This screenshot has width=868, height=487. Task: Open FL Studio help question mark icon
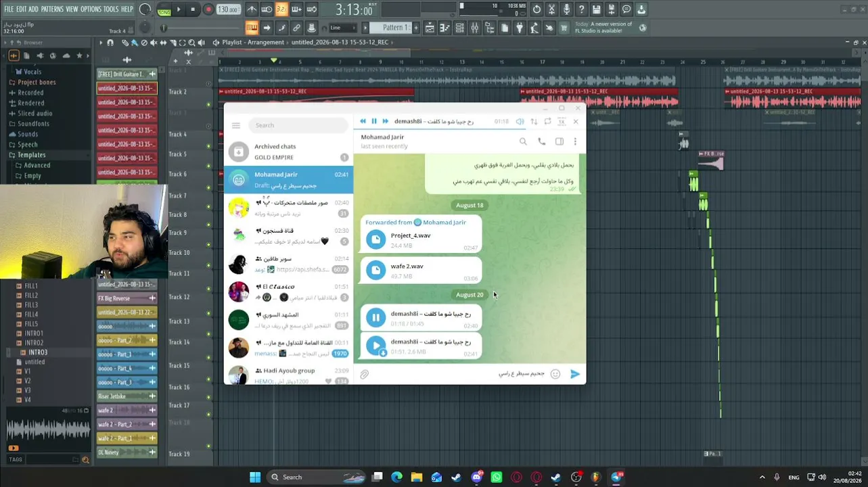click(x=581, y=9)
